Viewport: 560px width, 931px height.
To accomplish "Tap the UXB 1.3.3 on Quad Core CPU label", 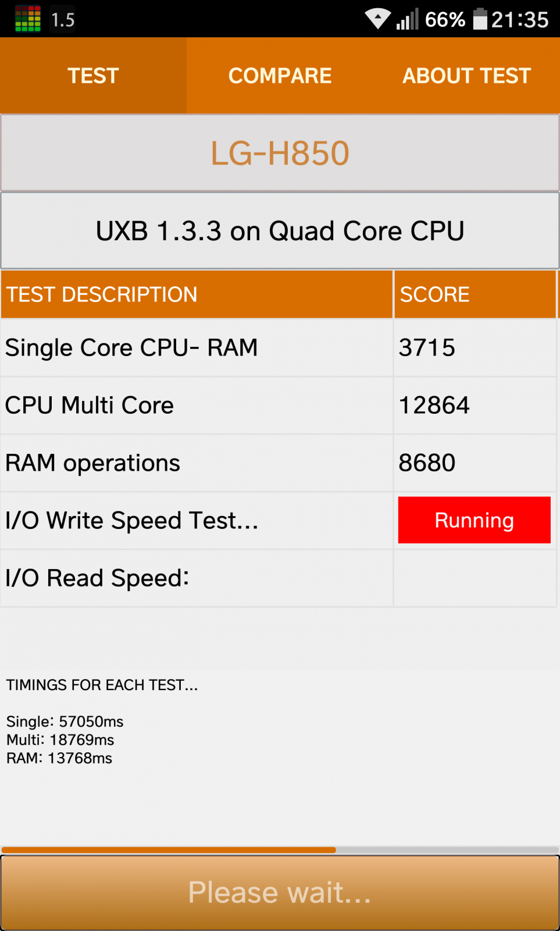I will [x=280, y=231].
